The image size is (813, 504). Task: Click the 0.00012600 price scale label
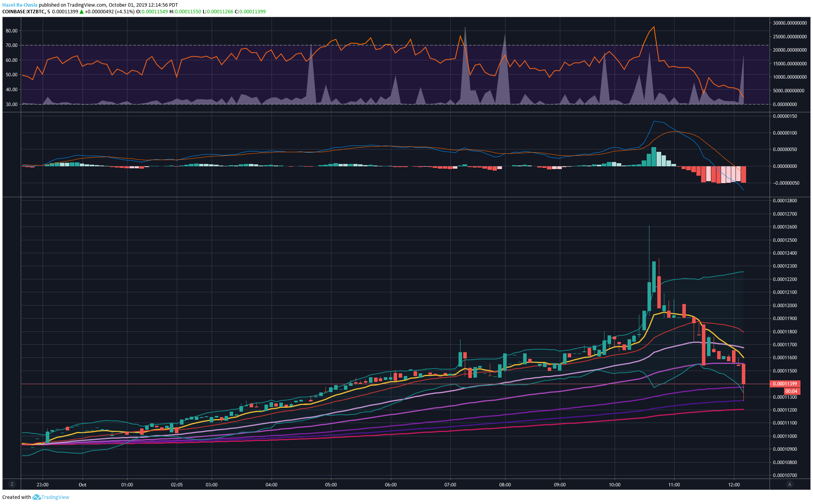(785, 227)
